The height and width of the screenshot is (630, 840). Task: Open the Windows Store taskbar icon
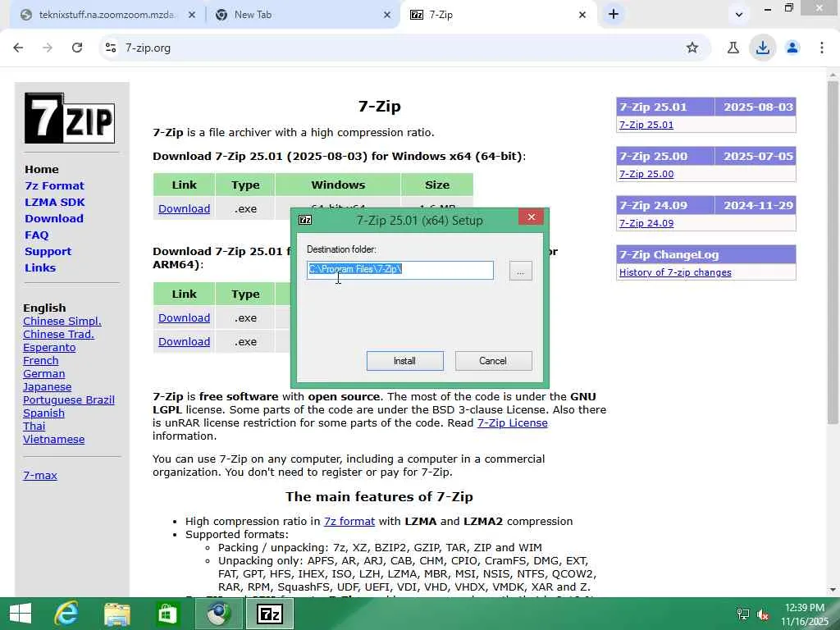click(x=167, y=614)
